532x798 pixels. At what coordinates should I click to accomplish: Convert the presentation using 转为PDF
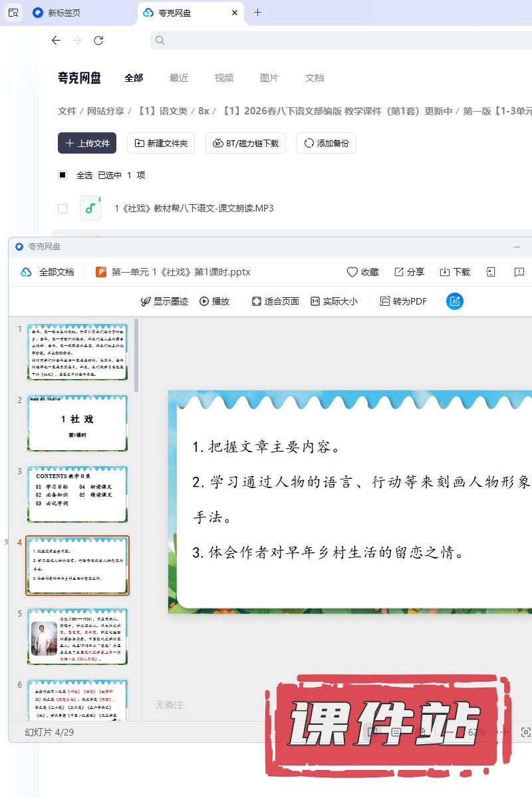pyautogui.click(x=403, y=301)
